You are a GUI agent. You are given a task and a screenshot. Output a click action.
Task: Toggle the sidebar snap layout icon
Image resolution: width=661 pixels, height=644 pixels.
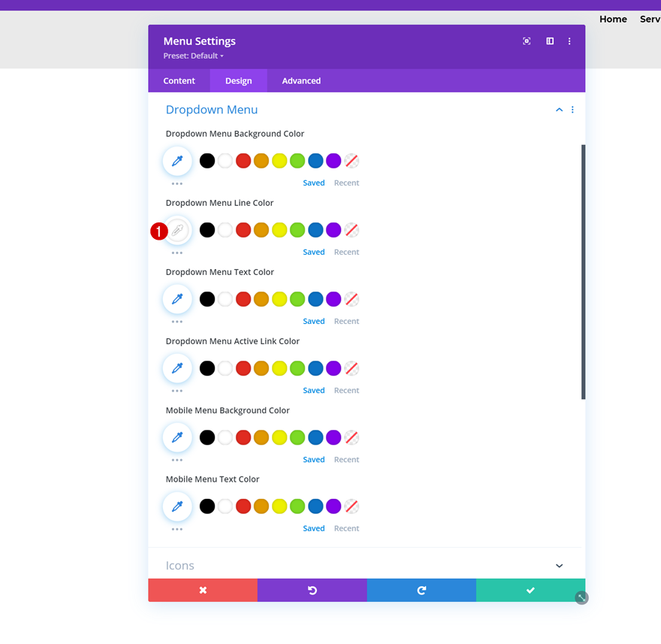(x=550, y=41)
